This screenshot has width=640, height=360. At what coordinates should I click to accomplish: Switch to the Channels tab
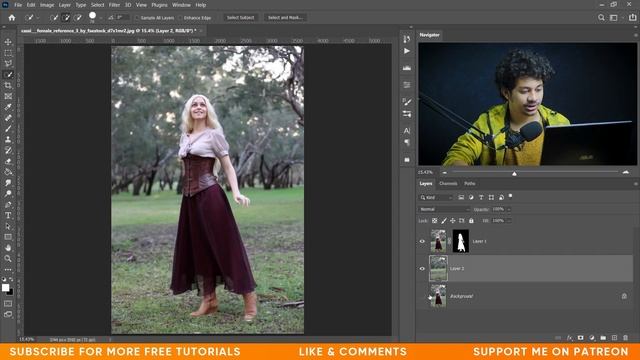click(x=448, y=184)
